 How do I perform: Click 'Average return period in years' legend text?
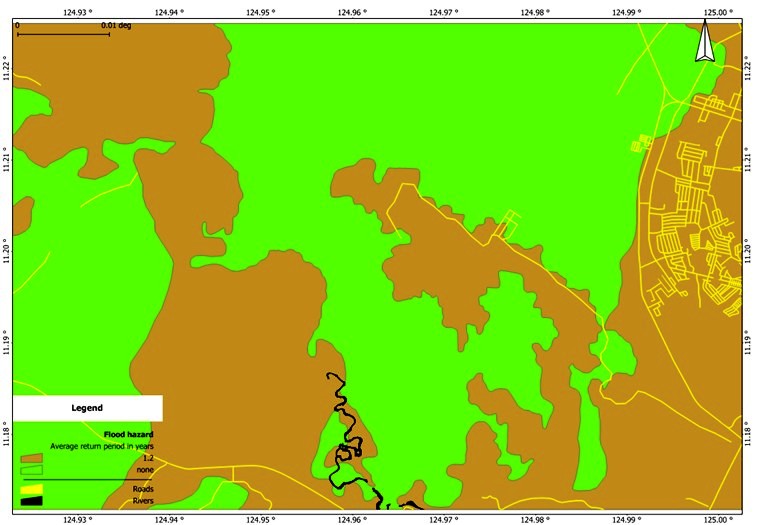(102, 446)
